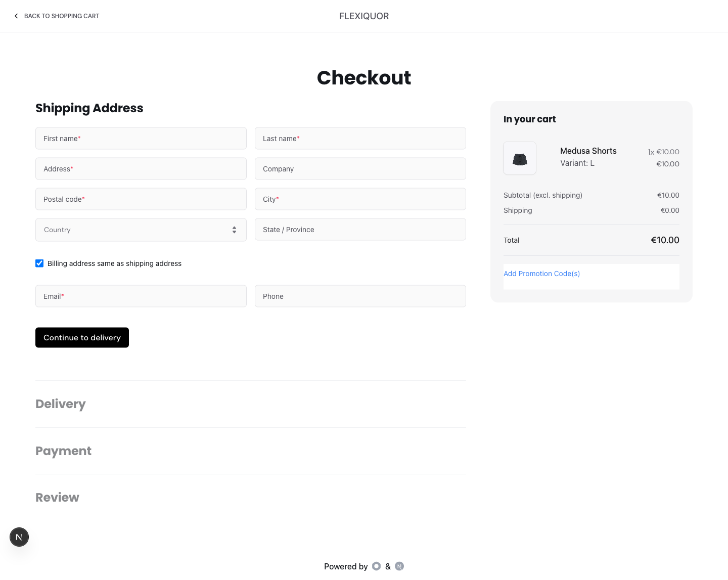Click the Review section heading
The width and height of the screenshot is (728, 580).
tap(57, 498)
